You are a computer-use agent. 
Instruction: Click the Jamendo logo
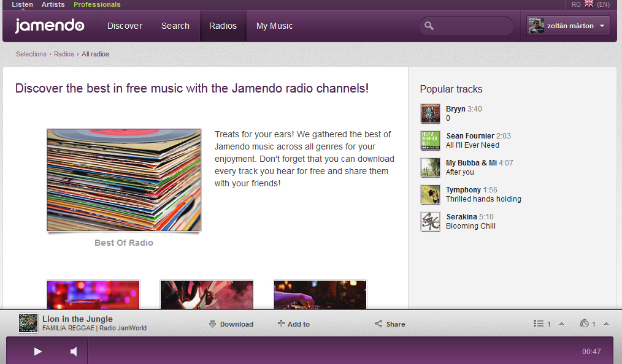[50, 26]
